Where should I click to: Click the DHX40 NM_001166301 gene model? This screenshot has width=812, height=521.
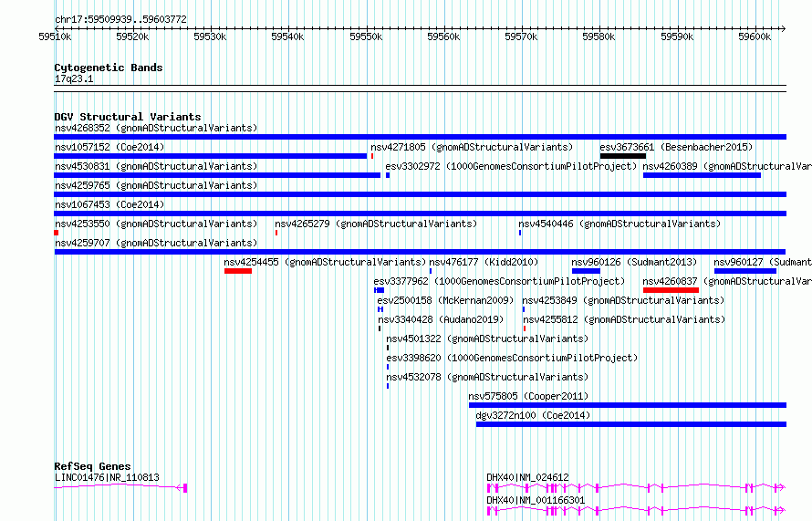tap(636, 511)
